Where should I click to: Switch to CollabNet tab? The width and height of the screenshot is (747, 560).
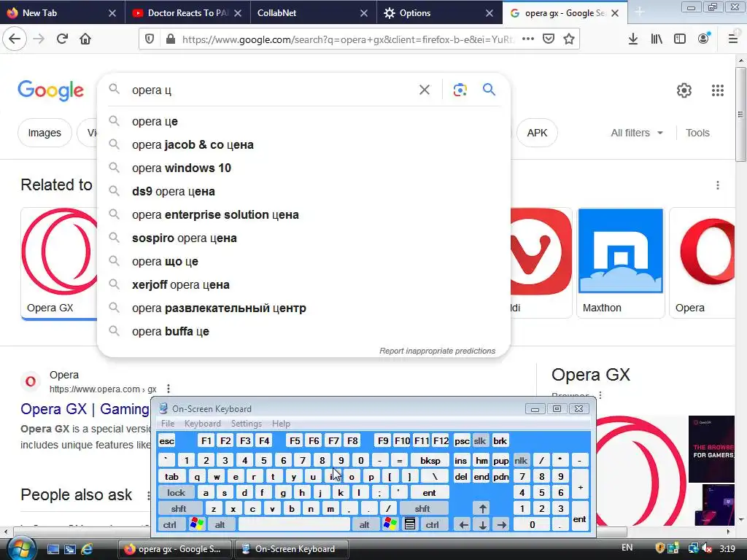click(x=312, y=13)
